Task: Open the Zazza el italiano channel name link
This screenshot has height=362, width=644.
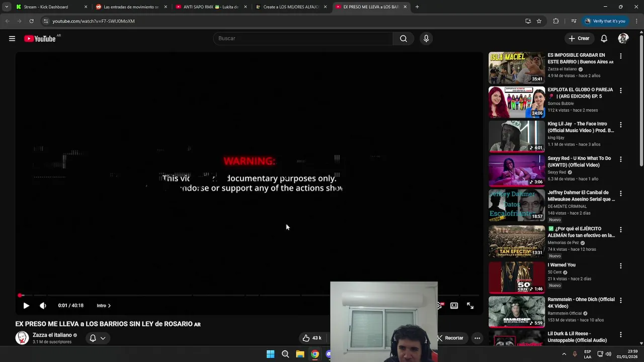Action: click(52, 335)
